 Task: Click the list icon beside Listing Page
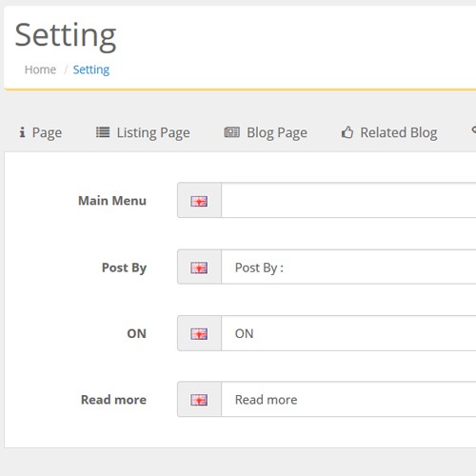[x=103, y=132]
